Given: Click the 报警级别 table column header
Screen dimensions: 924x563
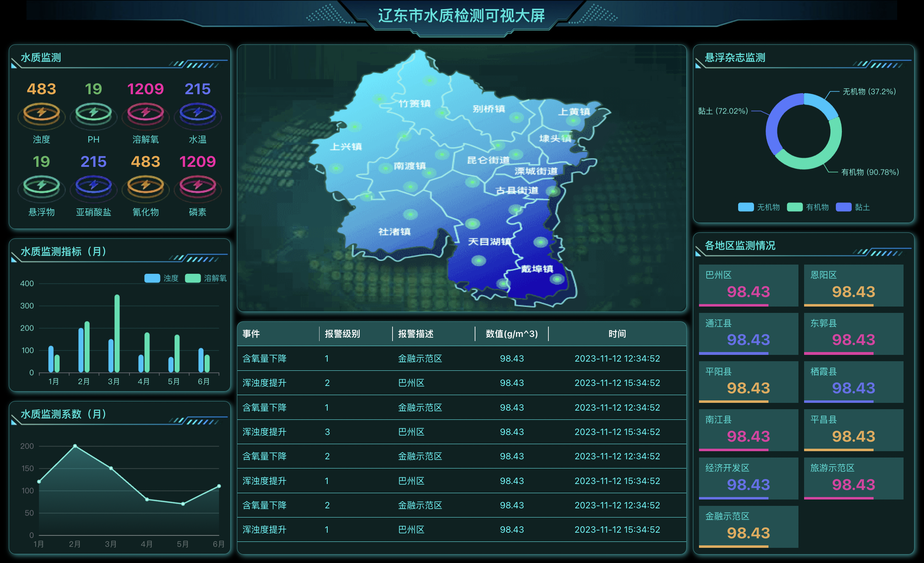Looking at the screenshot, I should pyautogui.click(x=342, y=333).
